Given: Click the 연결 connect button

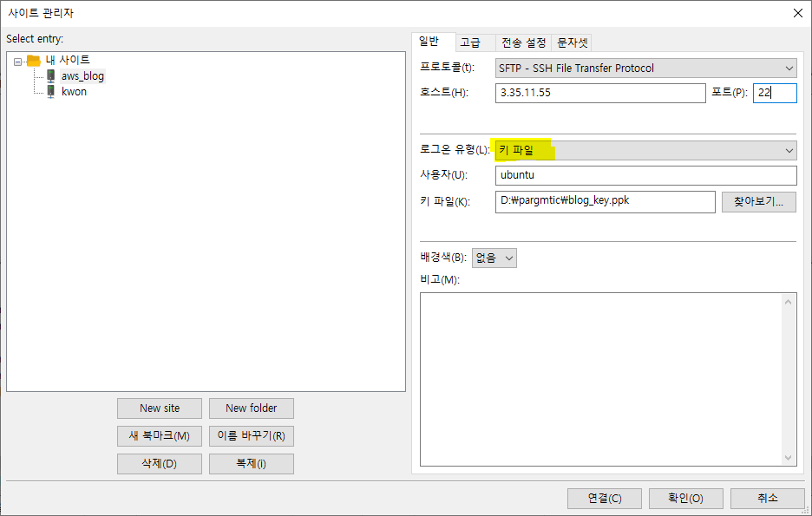Looking at the screenshot, I should (604, 499).
